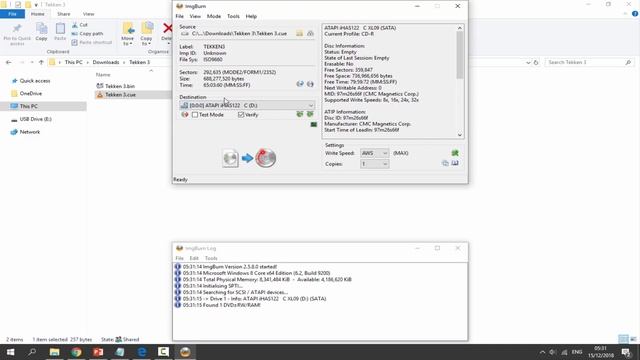The image size is (640, 360).
Task: Click the Copy button in Explorer Clipboard group
Action: pyautogui.click(x=41, y=32)
